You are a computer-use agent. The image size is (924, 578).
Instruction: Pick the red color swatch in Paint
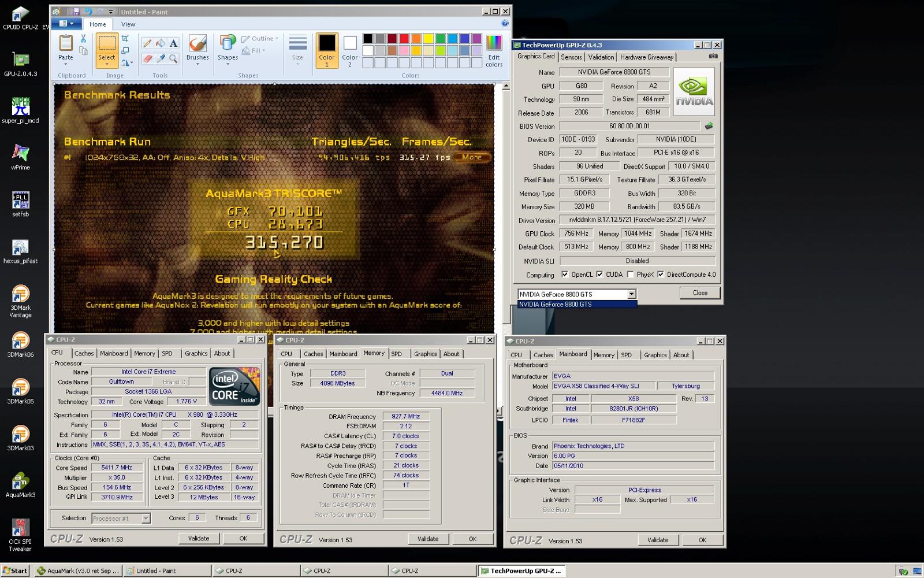tap(404, 39)
